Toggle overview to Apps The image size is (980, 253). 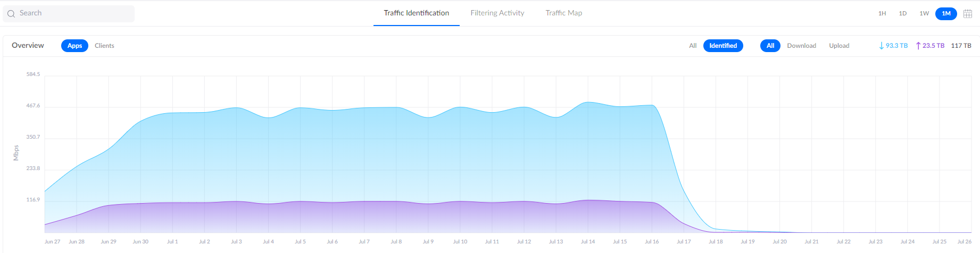pyautogui.click(x=74, y=46)
